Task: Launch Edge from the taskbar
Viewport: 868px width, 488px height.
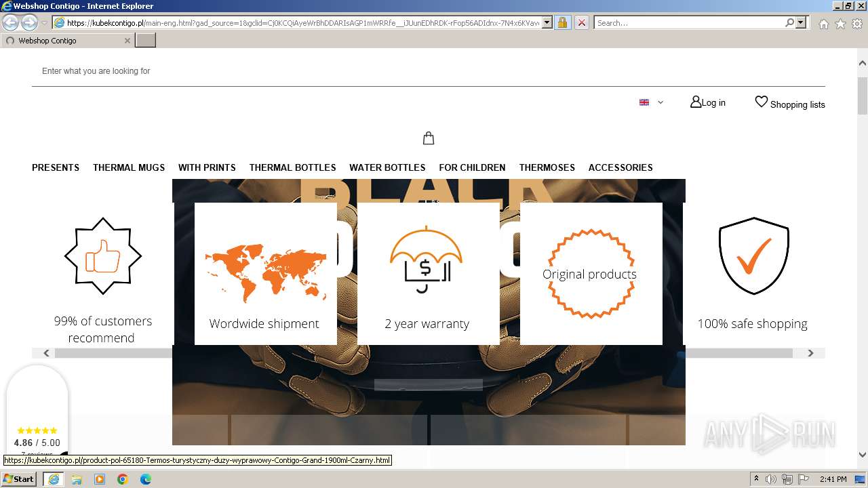Action: point(146,479)
